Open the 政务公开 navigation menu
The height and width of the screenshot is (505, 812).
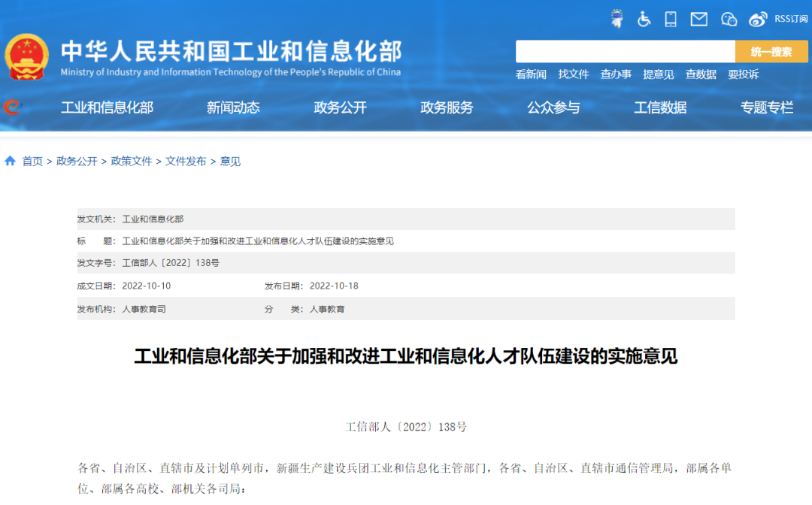point(341,107)
